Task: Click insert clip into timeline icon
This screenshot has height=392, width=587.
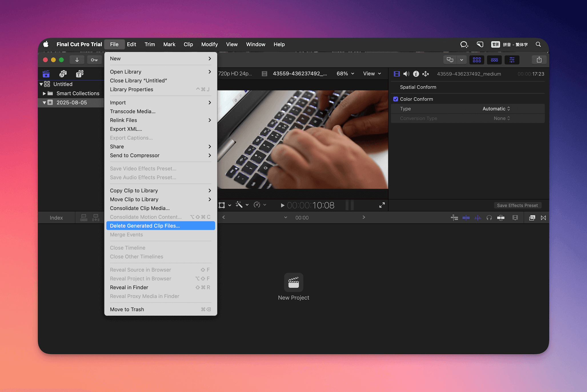Action: point(96,218)
